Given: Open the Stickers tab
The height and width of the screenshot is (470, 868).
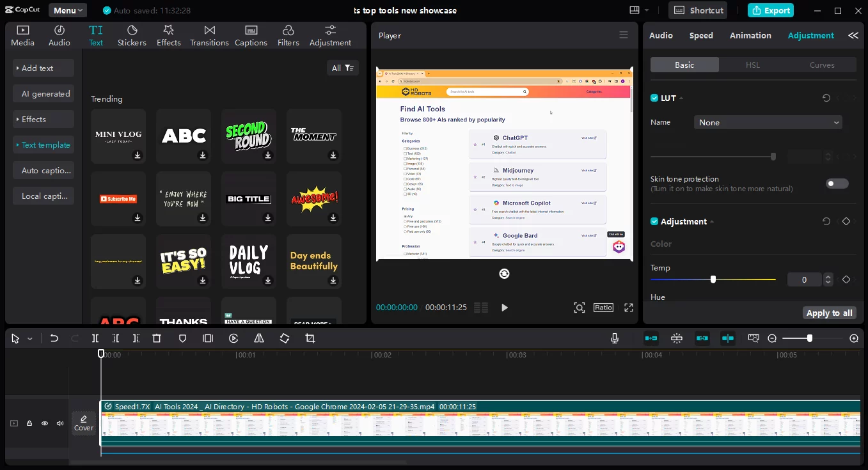Looking at the screenshot, I should click(x=132, y=36).
